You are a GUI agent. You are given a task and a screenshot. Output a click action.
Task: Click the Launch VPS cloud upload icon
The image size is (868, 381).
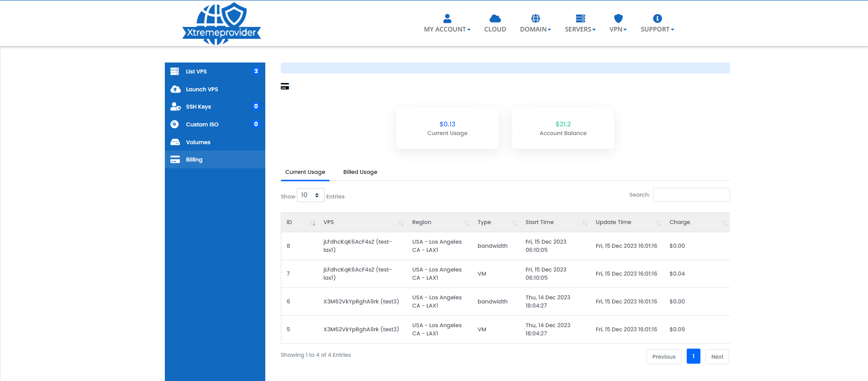pyautogui.click(x=175, y=89)
